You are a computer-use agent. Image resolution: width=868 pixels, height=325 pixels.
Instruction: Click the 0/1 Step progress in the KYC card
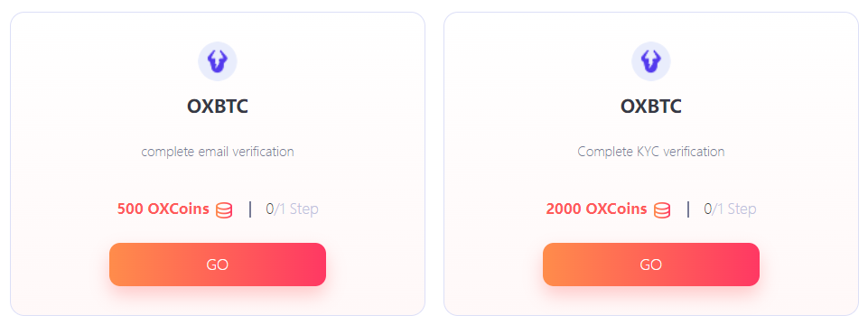click(x=730, y=209)
